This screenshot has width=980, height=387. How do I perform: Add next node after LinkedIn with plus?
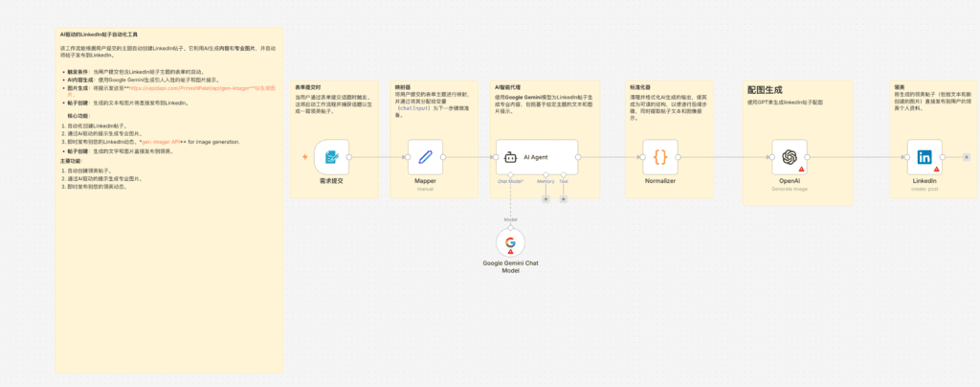pos(966,156)
